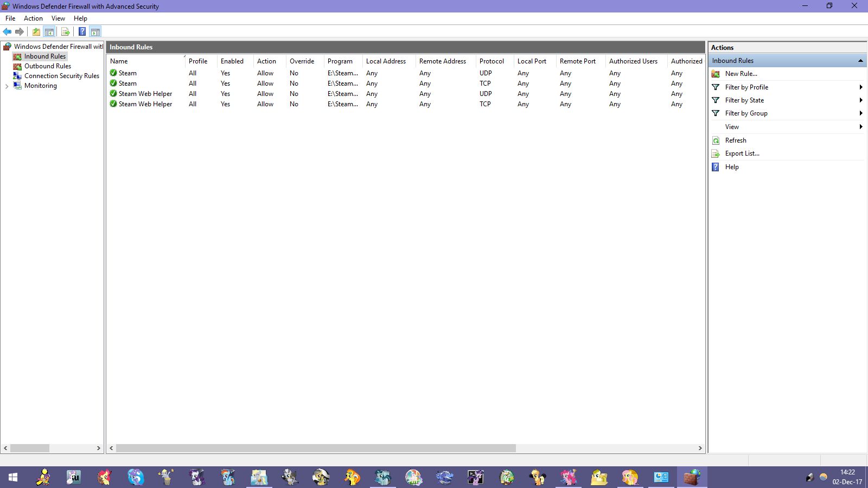This screenshot has width=868, height=488.
Task: Sort by the Protocol column header
Action: 495,61
